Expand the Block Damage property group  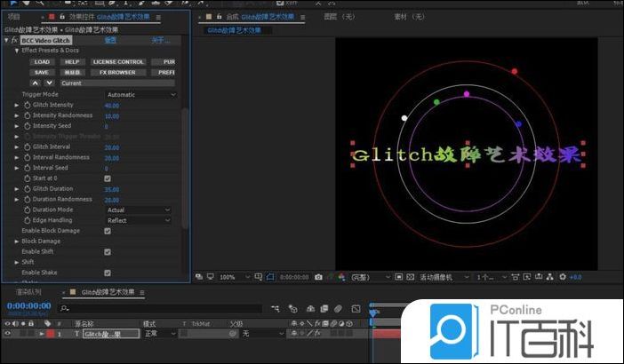coord(16,241)
